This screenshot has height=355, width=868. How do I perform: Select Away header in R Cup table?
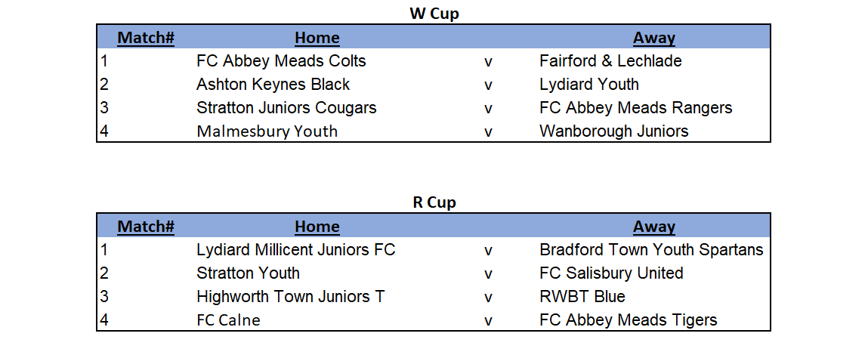[x=654, y=227]
